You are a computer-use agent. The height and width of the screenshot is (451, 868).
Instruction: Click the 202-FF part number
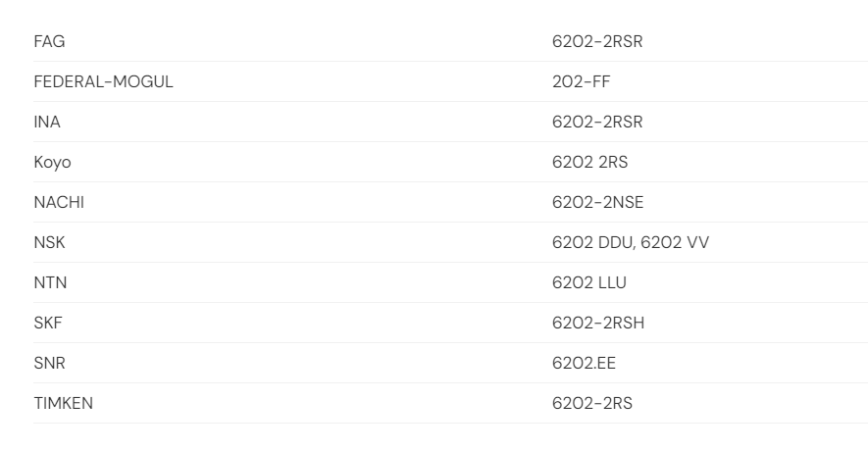(x=581, y=81)
